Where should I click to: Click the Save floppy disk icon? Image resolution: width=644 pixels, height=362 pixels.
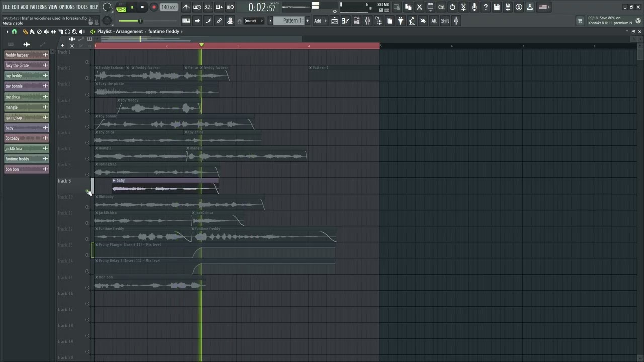click(497, 7)
